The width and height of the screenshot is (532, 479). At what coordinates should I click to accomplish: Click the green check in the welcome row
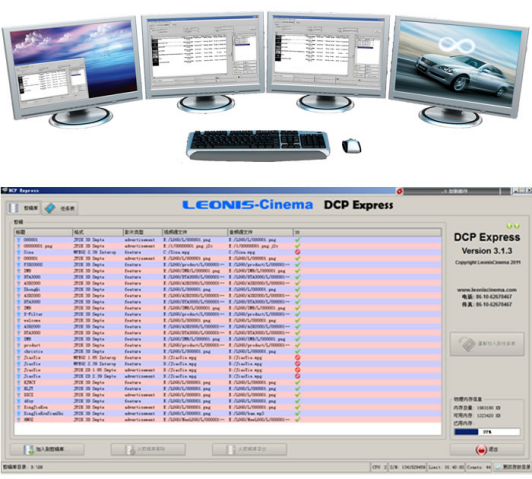(x=298, y=320)
